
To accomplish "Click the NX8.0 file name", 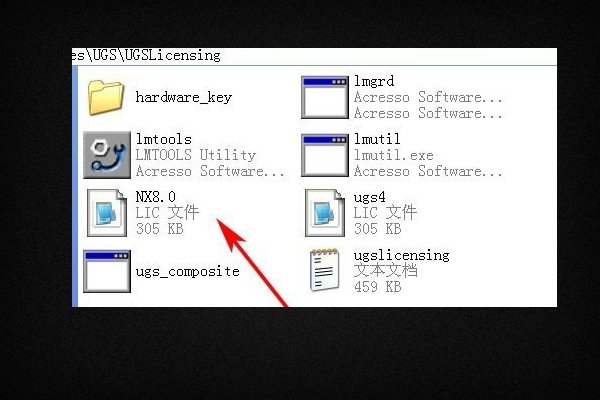I will coord(155,197).
